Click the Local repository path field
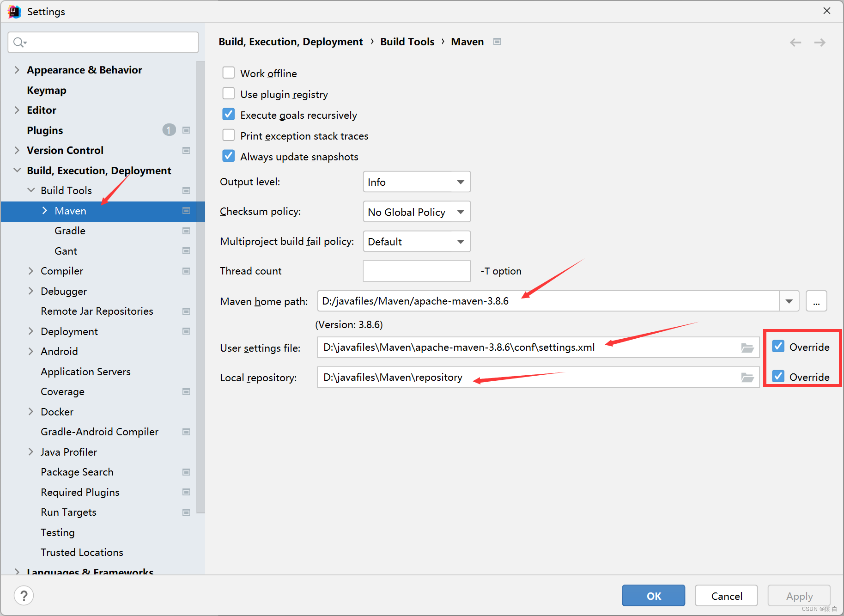 (x=538, y=378)
